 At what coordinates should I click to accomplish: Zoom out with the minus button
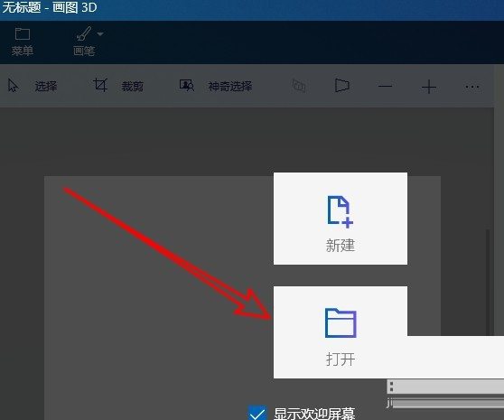coord(385,86)
